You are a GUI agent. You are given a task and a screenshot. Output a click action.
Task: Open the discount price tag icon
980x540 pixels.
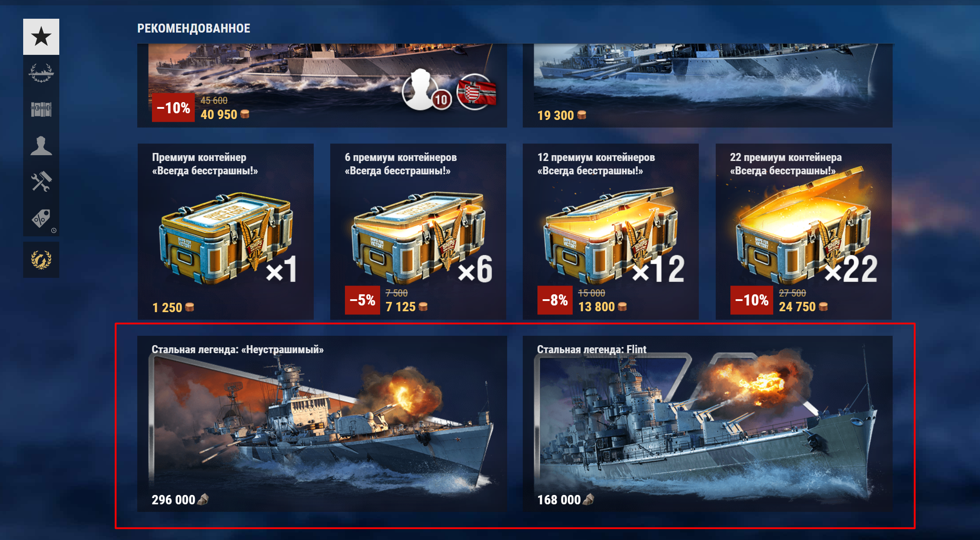click(x=41, y=218)
